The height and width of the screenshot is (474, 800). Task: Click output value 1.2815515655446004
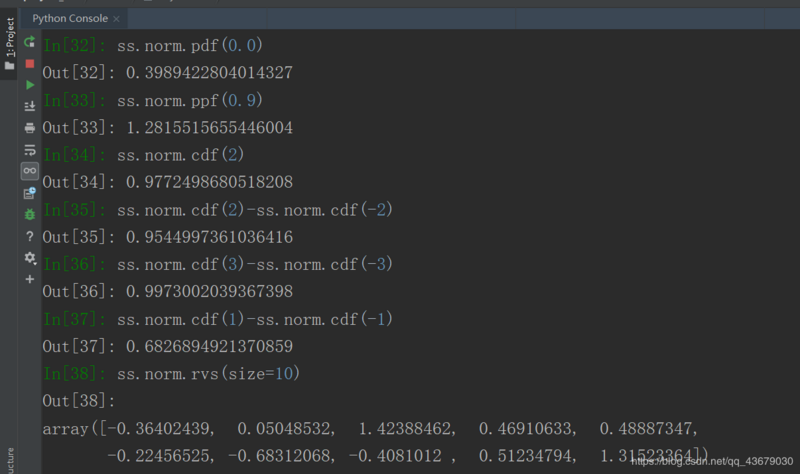(209, 128)
